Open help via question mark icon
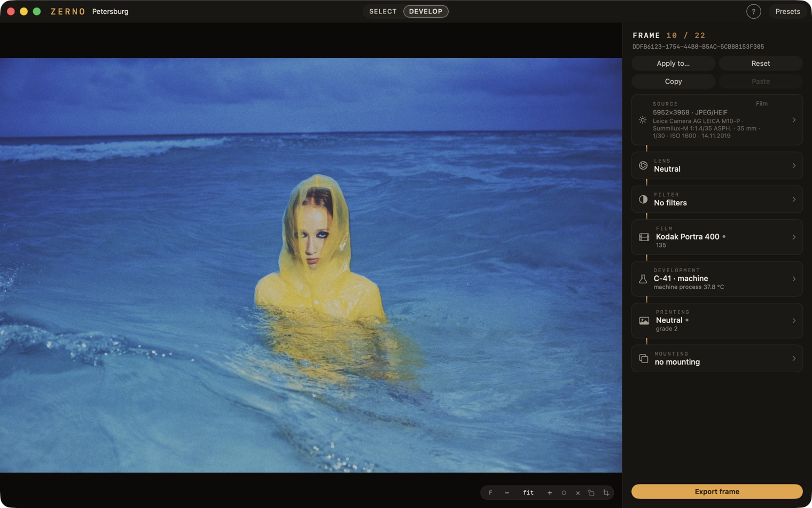This screenshot has width=812, height=508. (x=753, y=11)
